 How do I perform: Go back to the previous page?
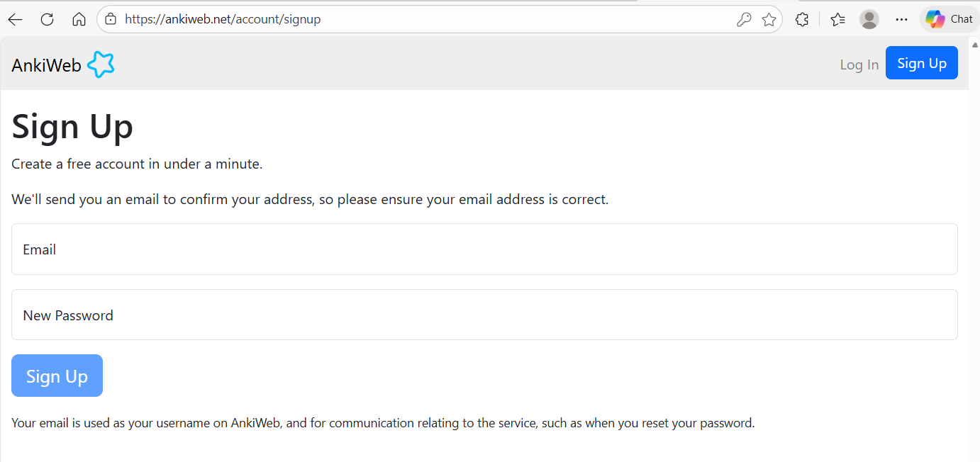click(15, 20)
